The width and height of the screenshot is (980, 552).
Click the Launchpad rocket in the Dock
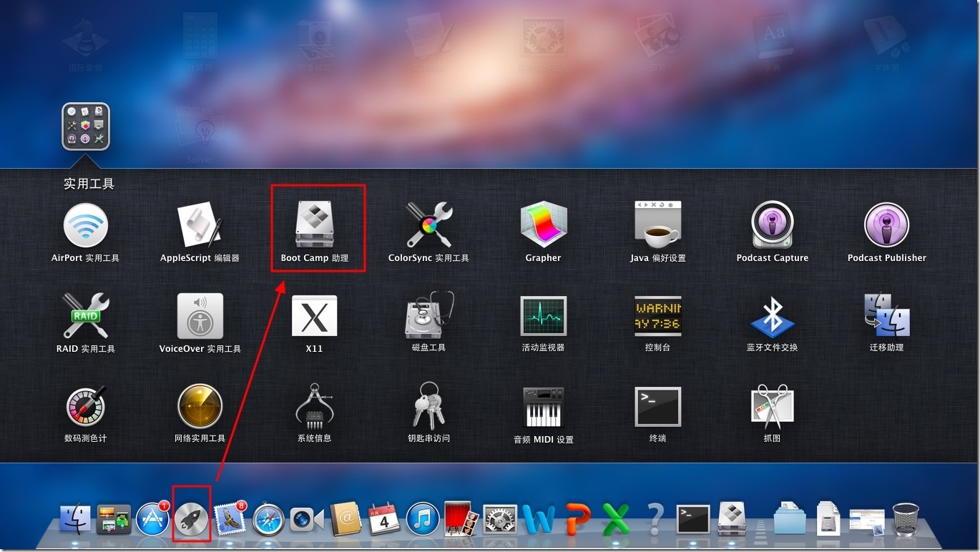click(192, 518)
